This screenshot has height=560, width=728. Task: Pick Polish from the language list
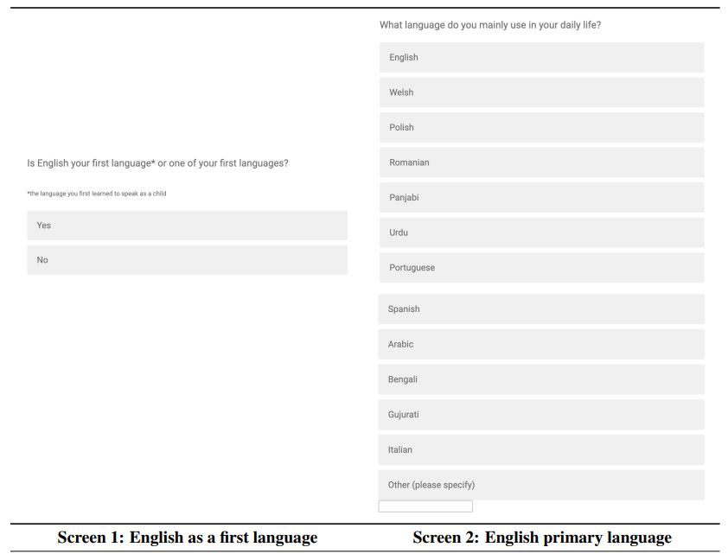coord(542,128)
